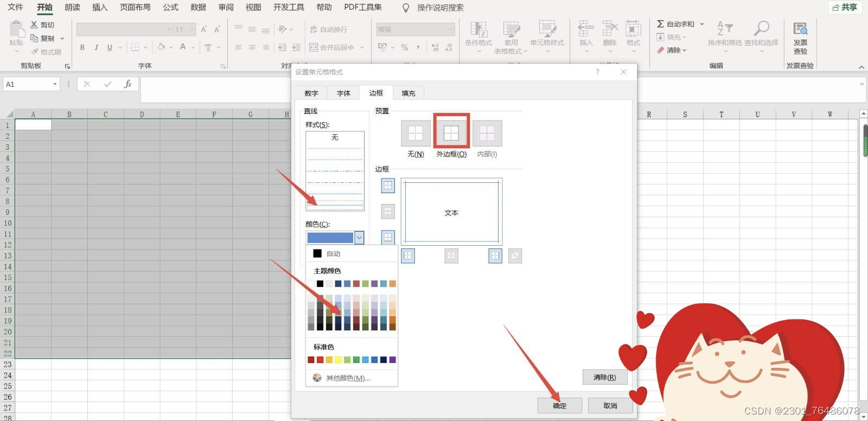Open Cell Styles (单元格样式)
This screenshot has width=868, height=421.
coord(547,37)
